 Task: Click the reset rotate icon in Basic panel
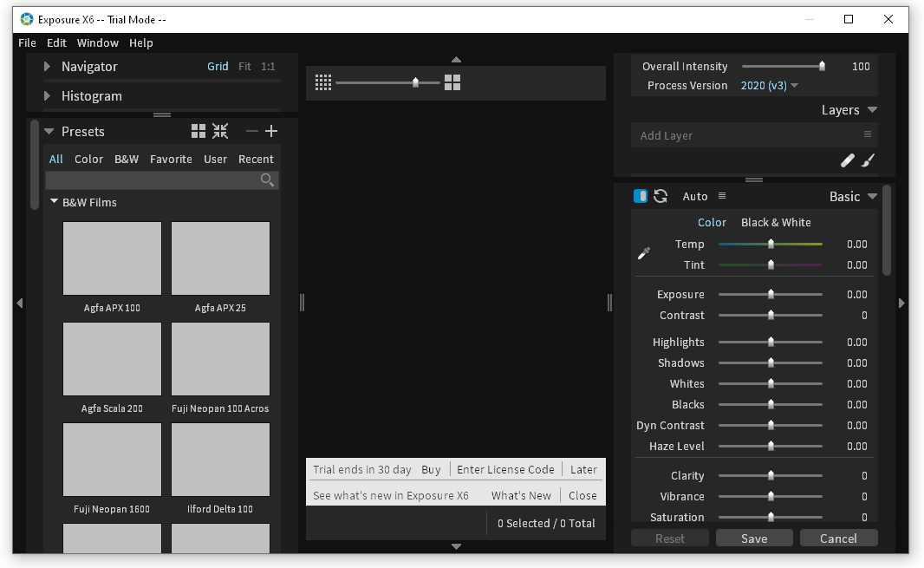pyautogui.click(x=660, y=196)
